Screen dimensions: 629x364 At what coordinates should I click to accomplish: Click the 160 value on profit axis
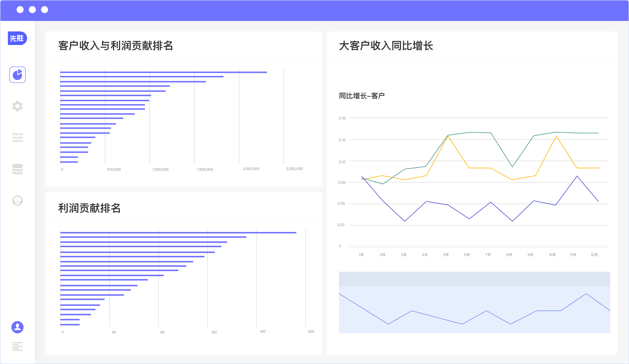click(x=263, y=331)
